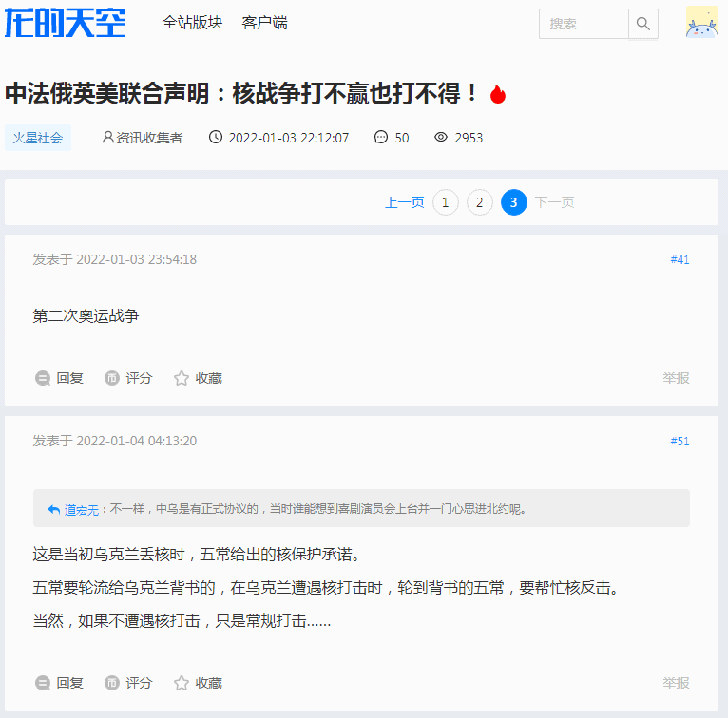The height and width of the screenshot is (718, 728).
Task: Click the reply count 50
Action: (402, 138)
